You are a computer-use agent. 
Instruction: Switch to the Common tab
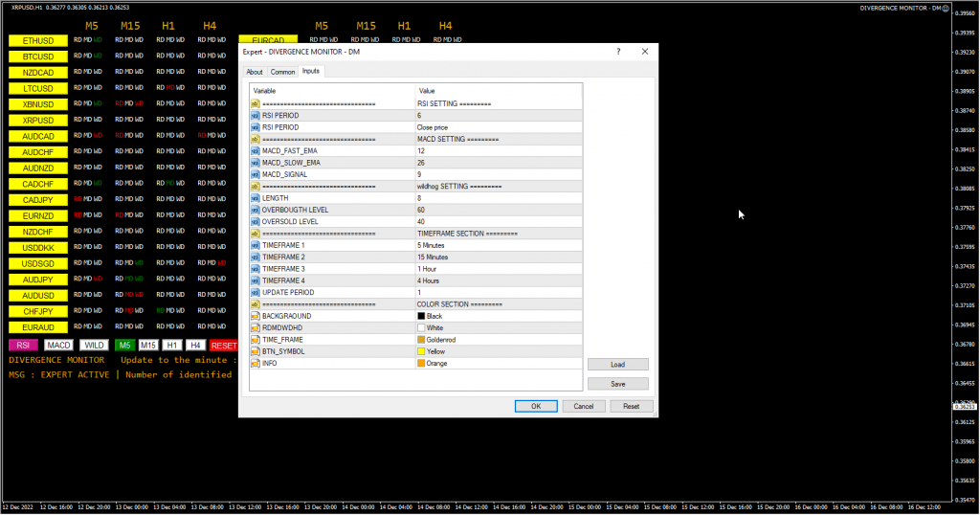[282, 72]
